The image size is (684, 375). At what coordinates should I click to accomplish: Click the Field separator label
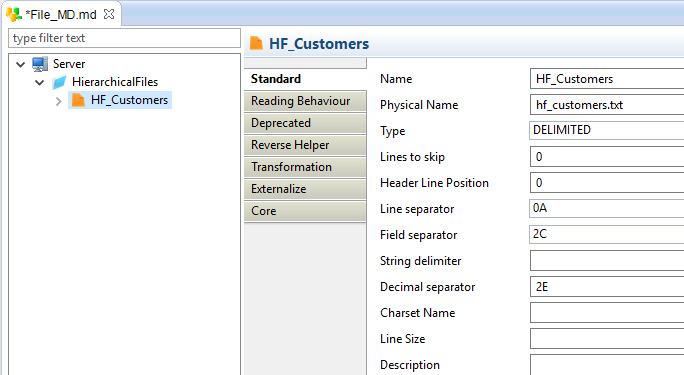[x=418, y=235]
